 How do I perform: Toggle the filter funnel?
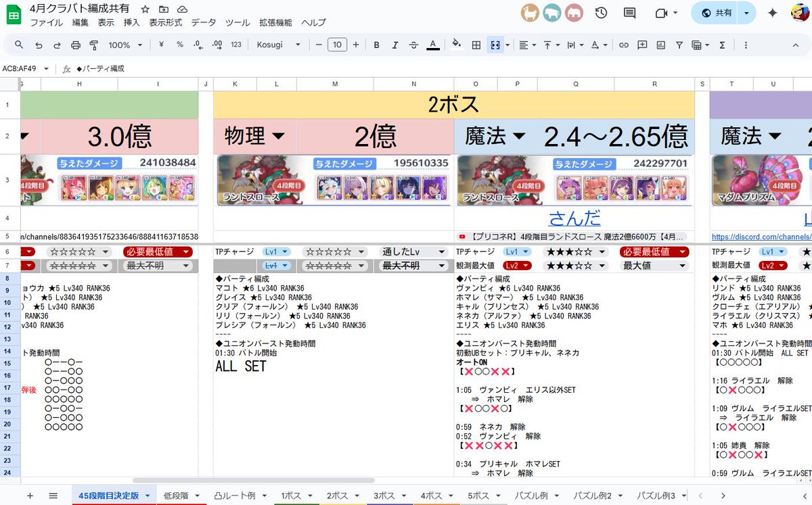tap(679, 45)
